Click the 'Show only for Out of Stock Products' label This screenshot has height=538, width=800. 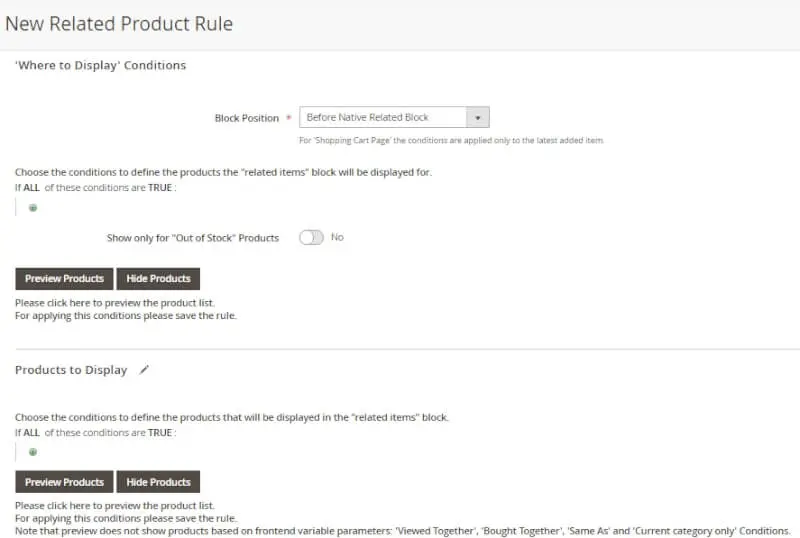193,238
